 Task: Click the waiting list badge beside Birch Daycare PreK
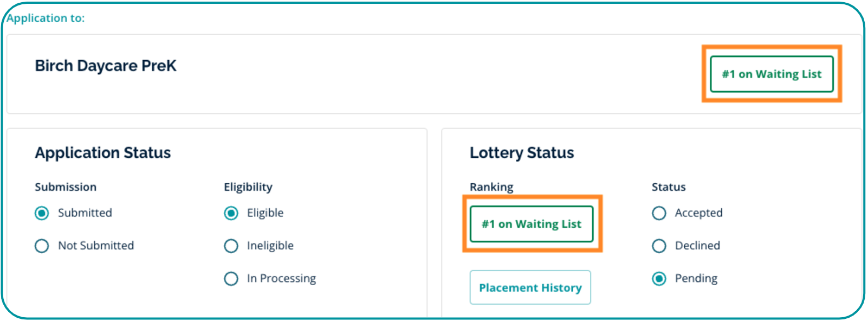coord(772,74)
